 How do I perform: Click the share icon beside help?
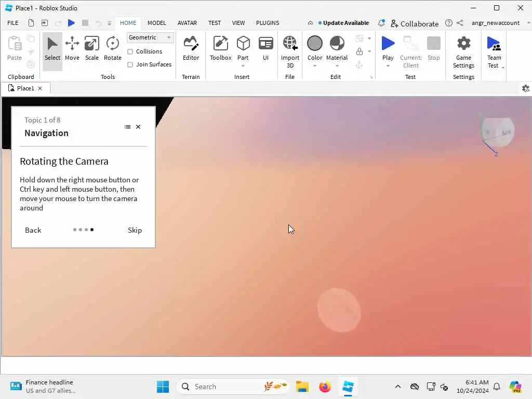click(x=460, y=23)
